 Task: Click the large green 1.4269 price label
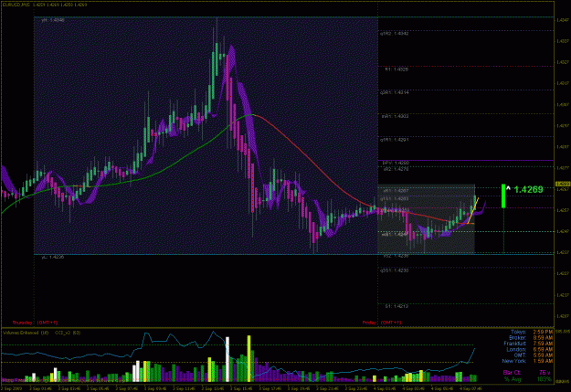click(x=528, y=189)
